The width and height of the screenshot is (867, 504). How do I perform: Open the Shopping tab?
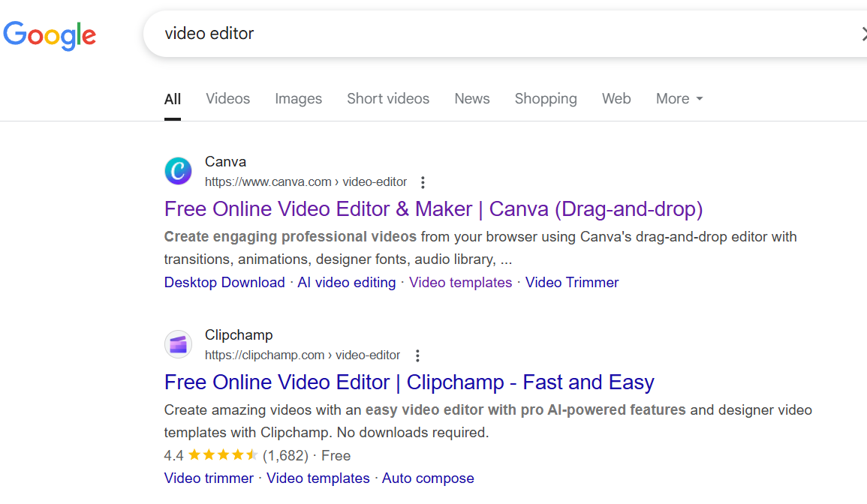click(546, 99)
